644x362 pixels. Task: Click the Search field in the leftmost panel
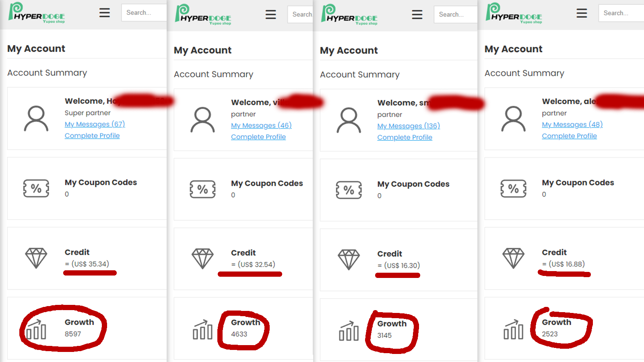point(144,13)
